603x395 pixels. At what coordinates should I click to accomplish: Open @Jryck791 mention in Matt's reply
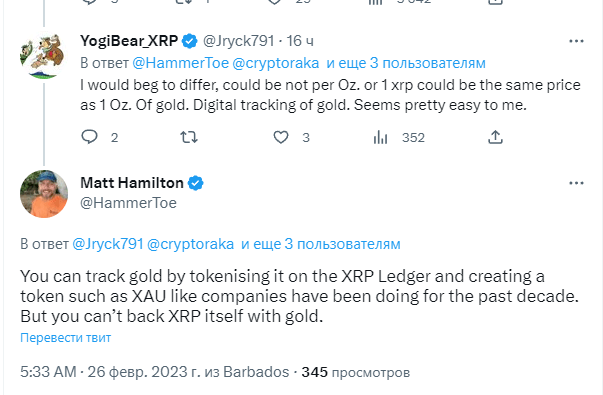(108, 244)
